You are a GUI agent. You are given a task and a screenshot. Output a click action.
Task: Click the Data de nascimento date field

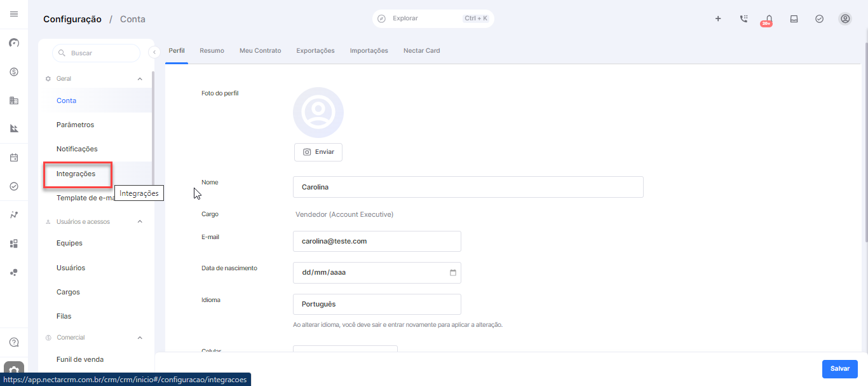tap(377, 272)
